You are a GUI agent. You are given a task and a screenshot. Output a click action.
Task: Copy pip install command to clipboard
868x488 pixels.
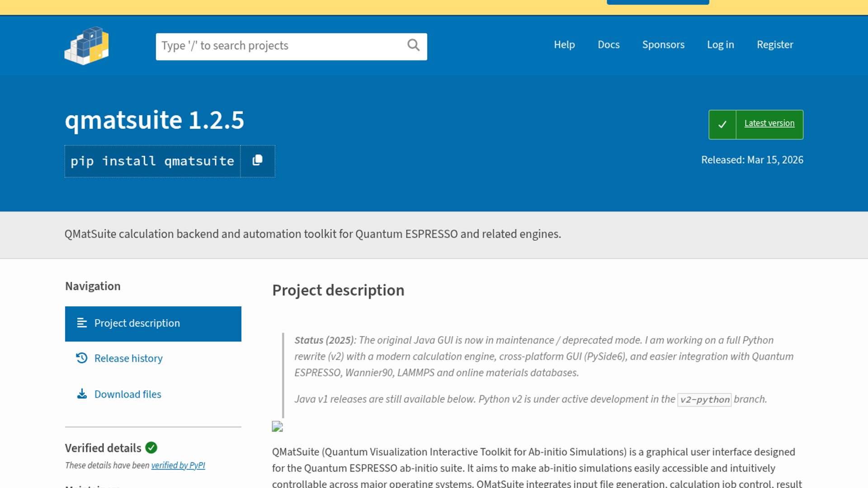click(x=257, y=161)
